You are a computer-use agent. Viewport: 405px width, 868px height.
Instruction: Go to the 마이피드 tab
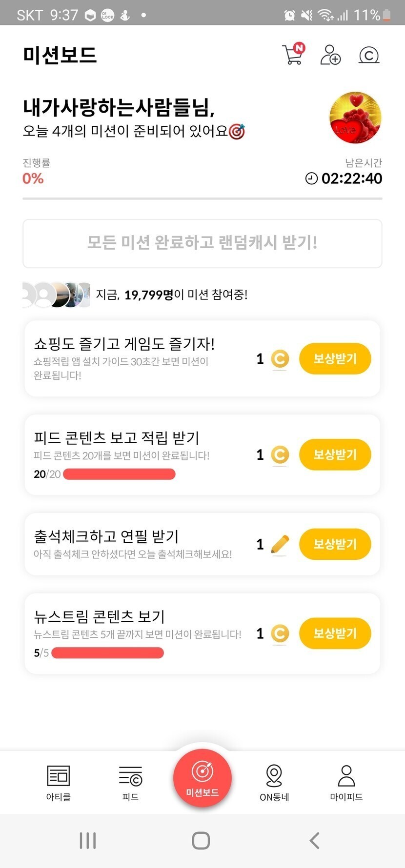(346, 782)
